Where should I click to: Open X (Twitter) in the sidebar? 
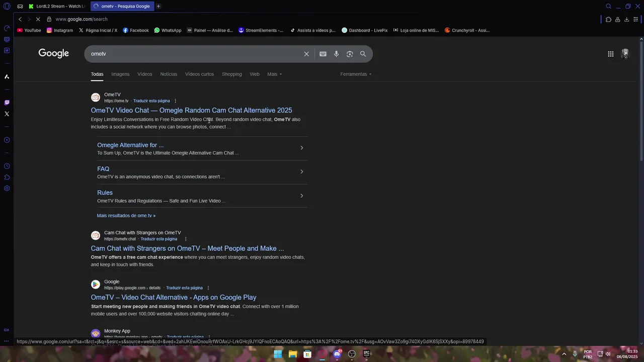[x=7, y=114]
